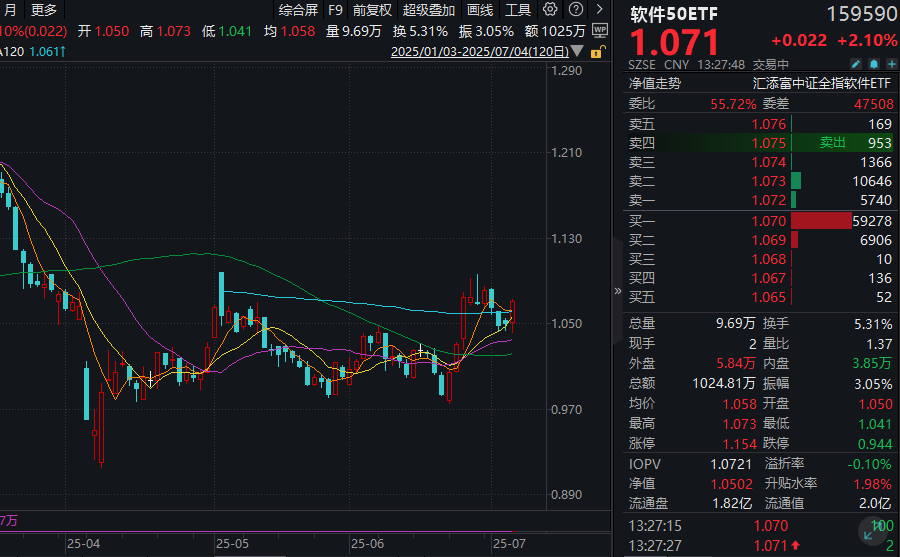
Task: Open chart settings gear icon
Action: pyautogui.click(x=550, y=10)
